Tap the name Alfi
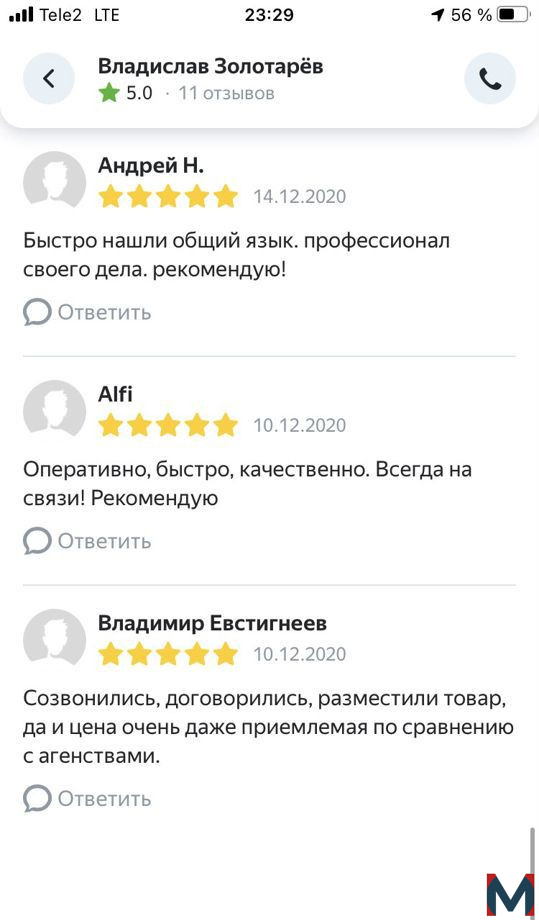539x920 pixels. 116,394
